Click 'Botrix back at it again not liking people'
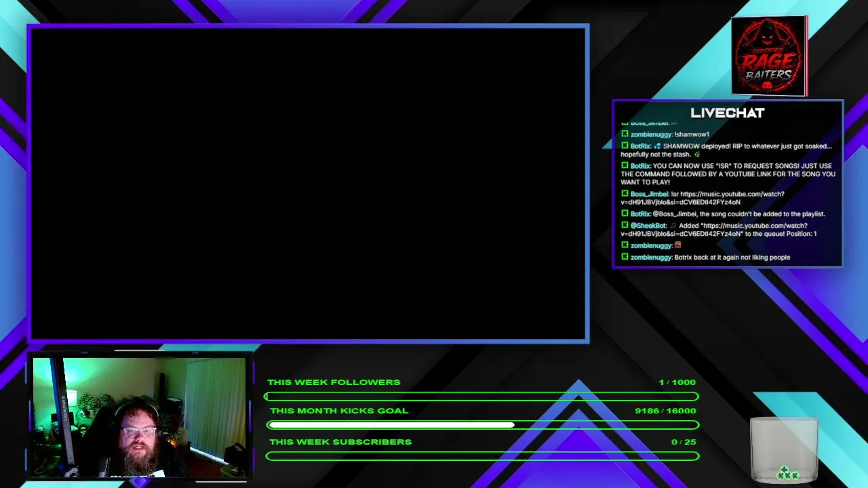The image size is (868, 488). click(x=732, y=258)
